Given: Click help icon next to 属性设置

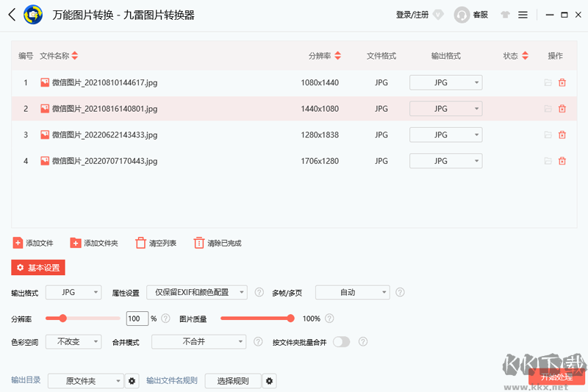Looking at the screenshot, I should [x=259, y=293].
